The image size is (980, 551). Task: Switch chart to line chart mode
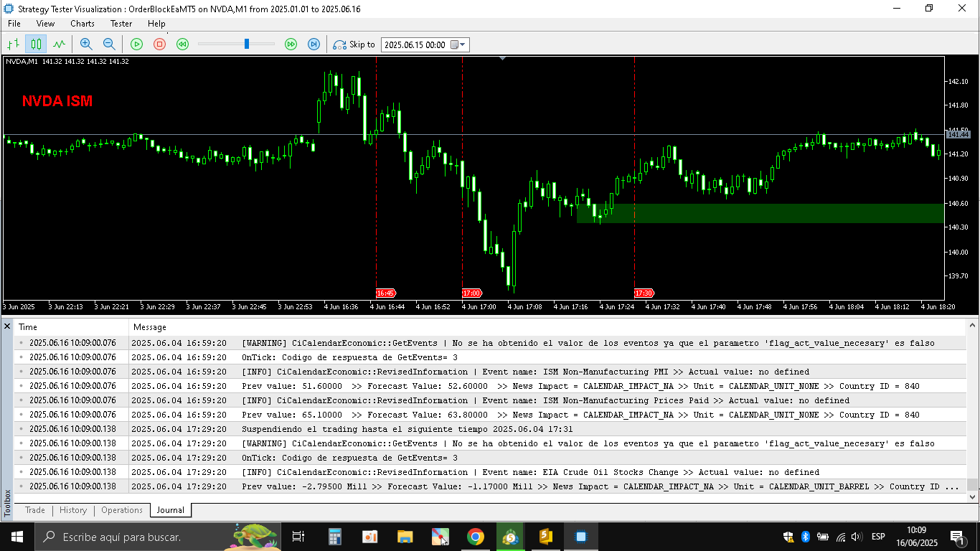(59, 44)
